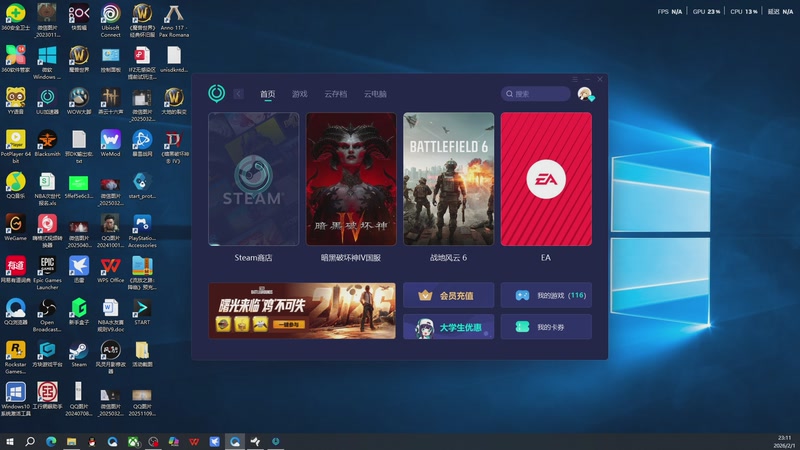Open Anno 117 Pax Romana desktop shortcut
Viewport: 800px width, 450px height.
pos(174,20)
